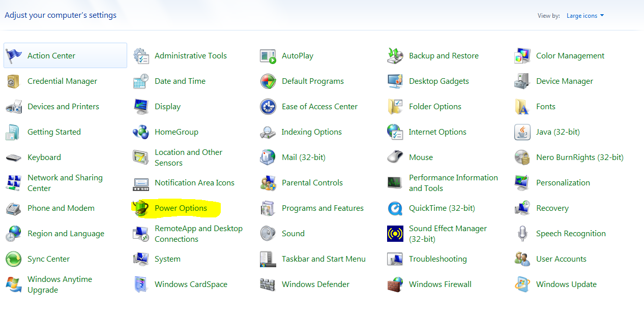
Task: Open the View by Large icons dropdown
Action: pyautogui.click(x=585, y=16)
